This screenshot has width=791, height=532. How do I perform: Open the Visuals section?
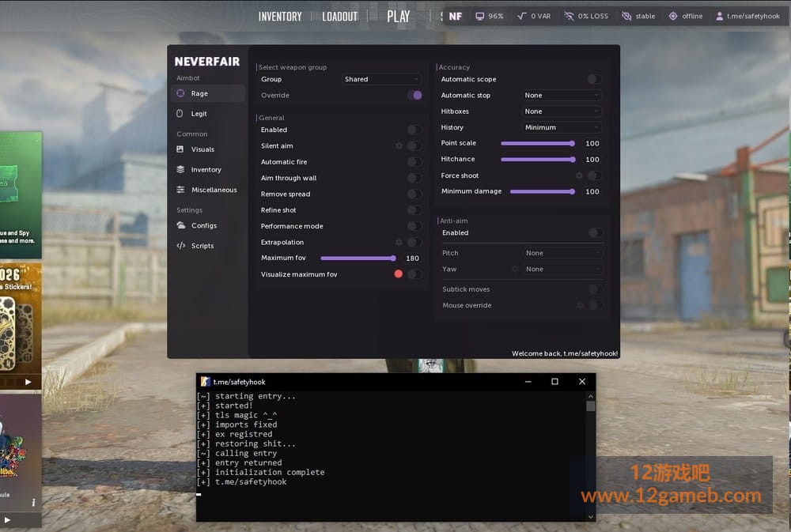coord(208,149)
